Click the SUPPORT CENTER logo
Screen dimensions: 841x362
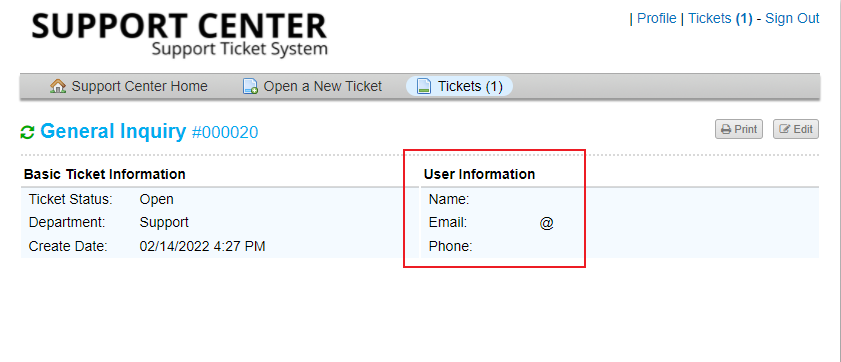click(x=179, y=33)
